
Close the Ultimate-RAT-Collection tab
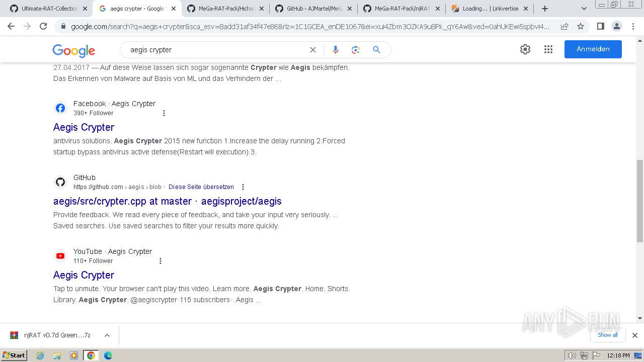(x=85, y=9)
